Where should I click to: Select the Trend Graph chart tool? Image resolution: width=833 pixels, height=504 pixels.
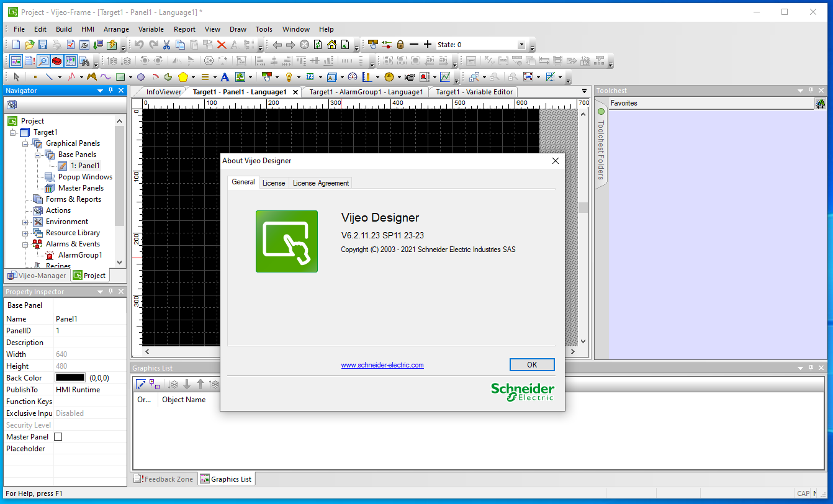tap(446, 77)
